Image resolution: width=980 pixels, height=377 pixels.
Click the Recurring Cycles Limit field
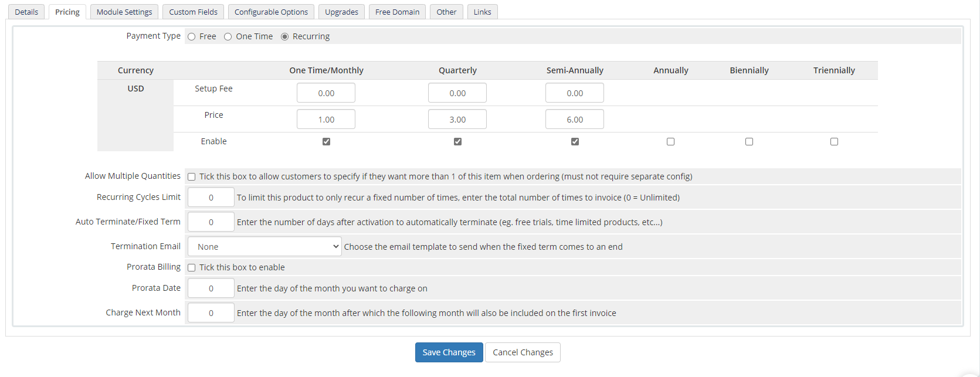coord(211,198)
